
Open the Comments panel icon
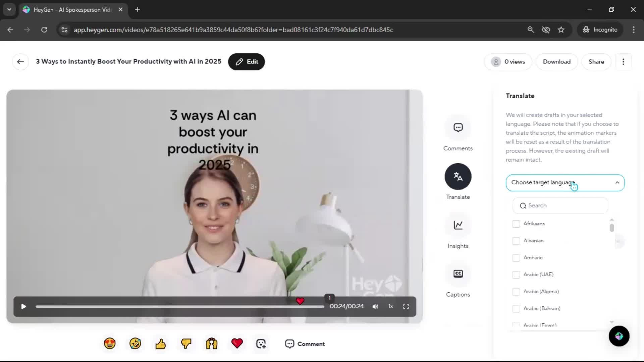(458, 128)
